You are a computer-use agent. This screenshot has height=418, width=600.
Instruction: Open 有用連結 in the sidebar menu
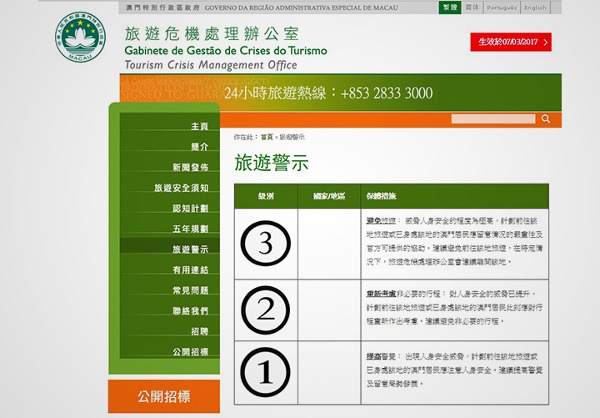[x=190, y=270]
